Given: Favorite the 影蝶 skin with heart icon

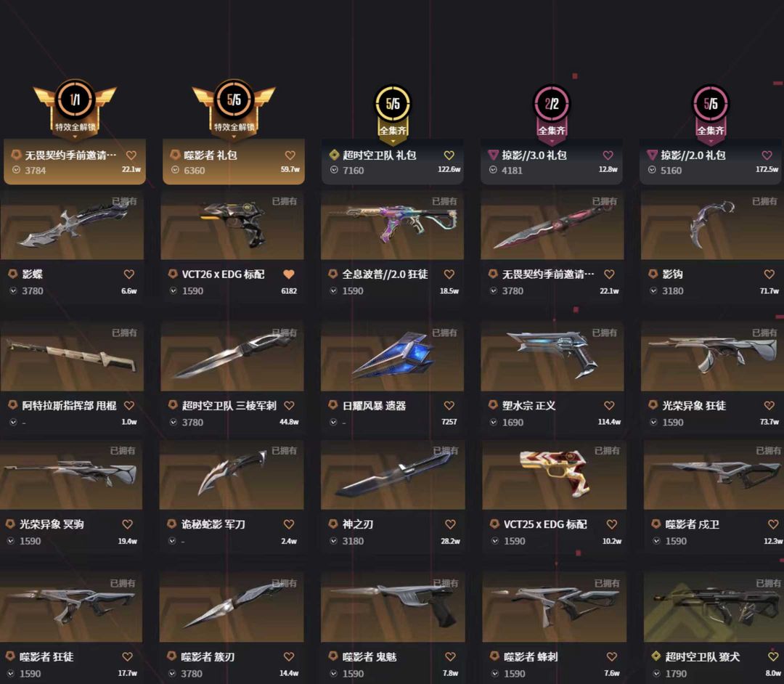Looking at the screenshot, I should [129, 274].
